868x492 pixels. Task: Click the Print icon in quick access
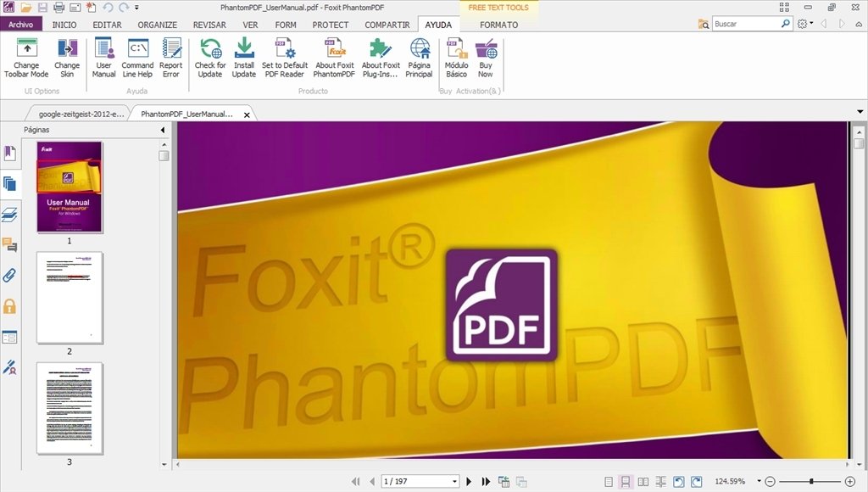click(58, 8)
